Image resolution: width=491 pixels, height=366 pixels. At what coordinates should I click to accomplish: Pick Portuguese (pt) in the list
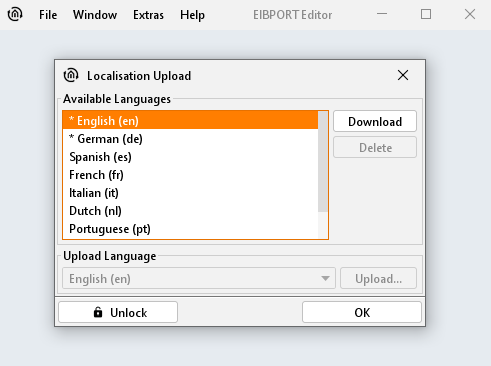click(190, 229)
